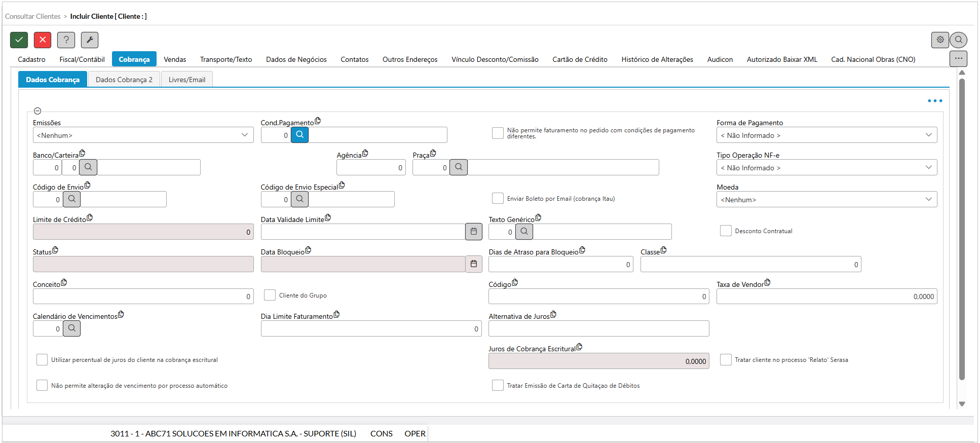The image size is (980, 443).
Task: Check the Cliente do Grupo box
Action: [x=270, y=296]
